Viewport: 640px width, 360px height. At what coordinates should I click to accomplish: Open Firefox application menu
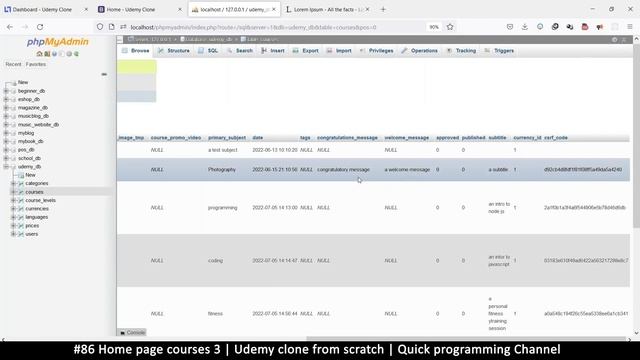[630, 27]
